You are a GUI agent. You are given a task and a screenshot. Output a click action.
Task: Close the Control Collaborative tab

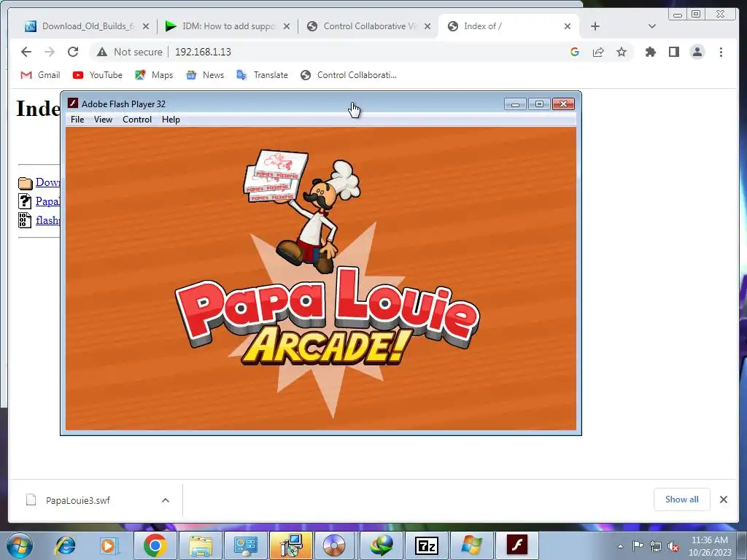tap(427, 26)
